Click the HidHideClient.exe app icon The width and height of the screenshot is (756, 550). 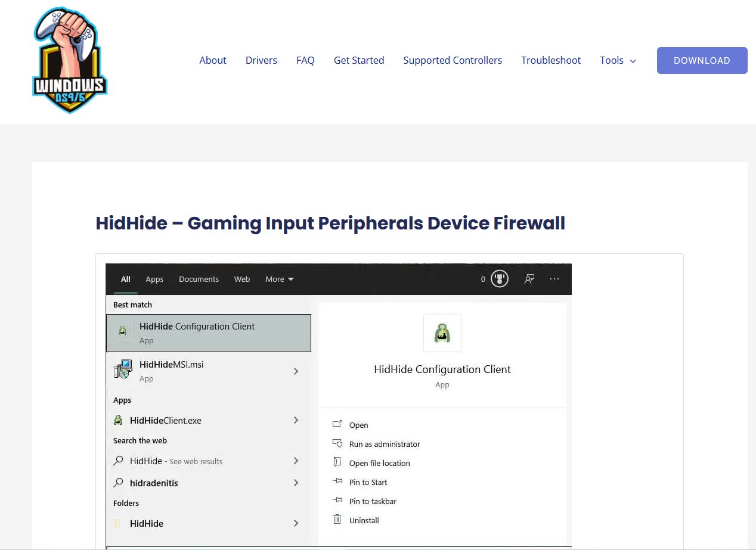tap(118, 420)
